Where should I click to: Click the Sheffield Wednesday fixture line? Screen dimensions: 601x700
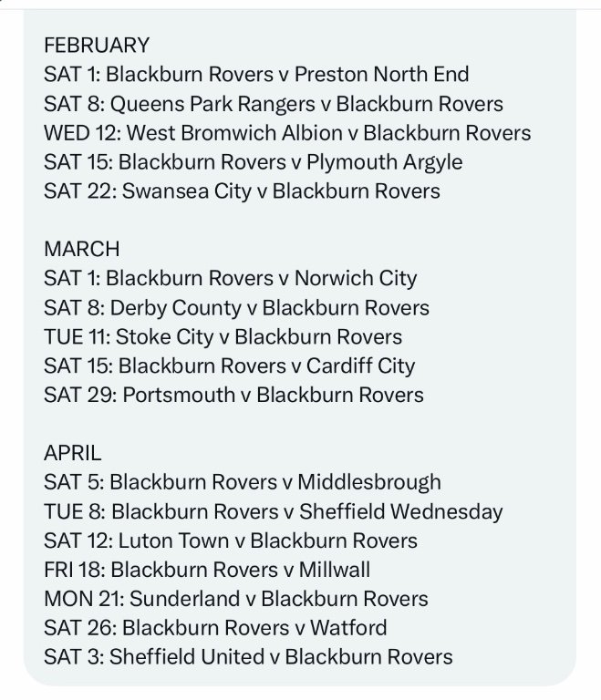273,511
